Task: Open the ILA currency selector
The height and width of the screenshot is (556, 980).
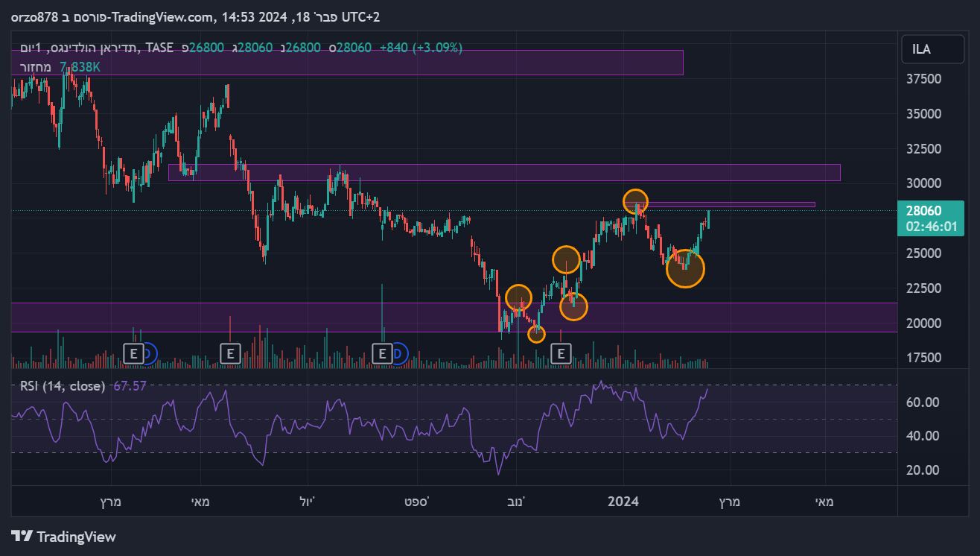Action: (x=932, y=50)
